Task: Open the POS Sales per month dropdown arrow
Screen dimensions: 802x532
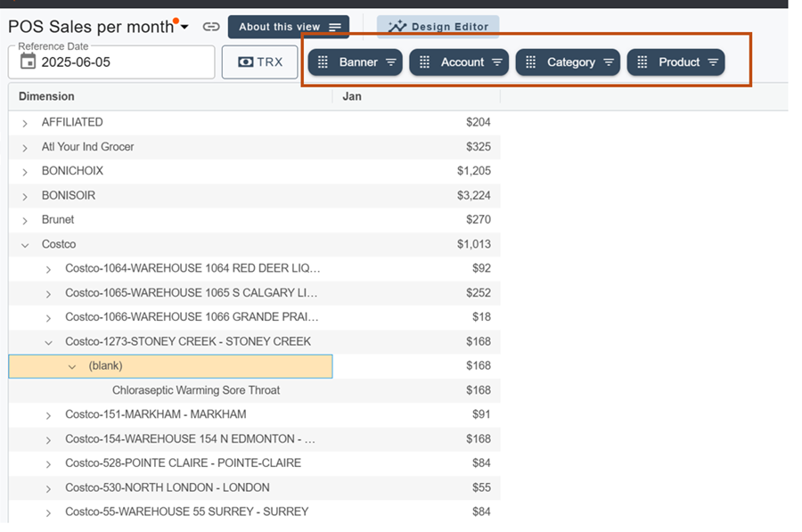Action: click(184, 27)
